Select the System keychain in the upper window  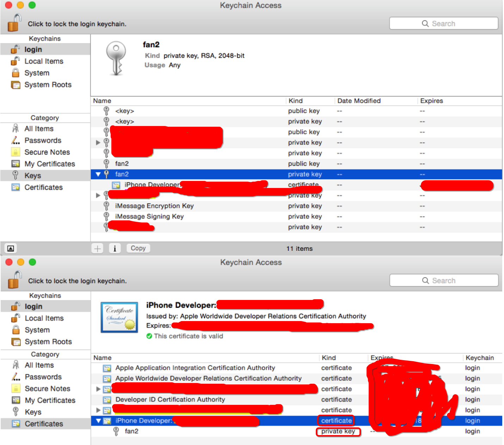[x=45, y=73]
